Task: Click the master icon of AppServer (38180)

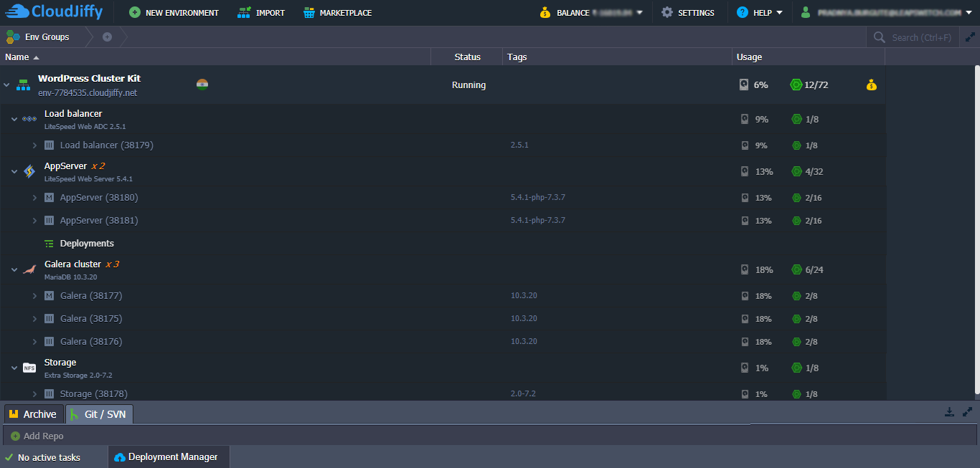Action: click(49, 197)
